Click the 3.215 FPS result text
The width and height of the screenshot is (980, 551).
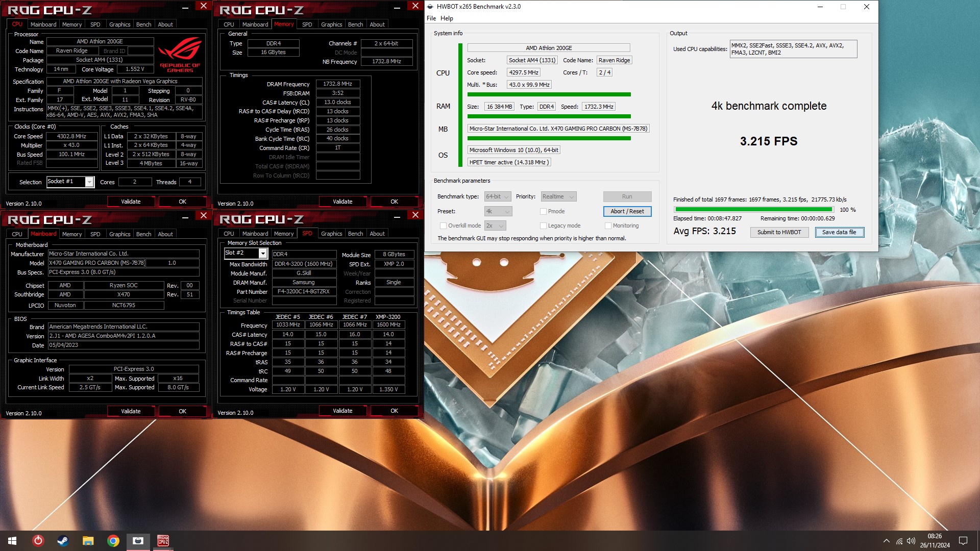tap(768, 141)
